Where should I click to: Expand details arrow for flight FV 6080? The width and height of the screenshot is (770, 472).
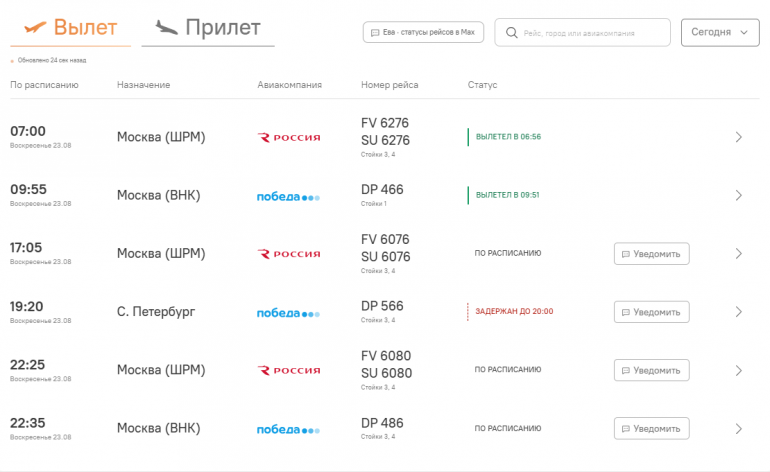click(739, 370)
